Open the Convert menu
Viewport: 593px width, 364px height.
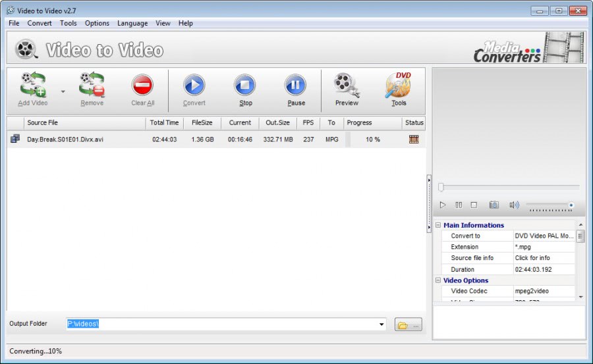click(x=40, y=23)
